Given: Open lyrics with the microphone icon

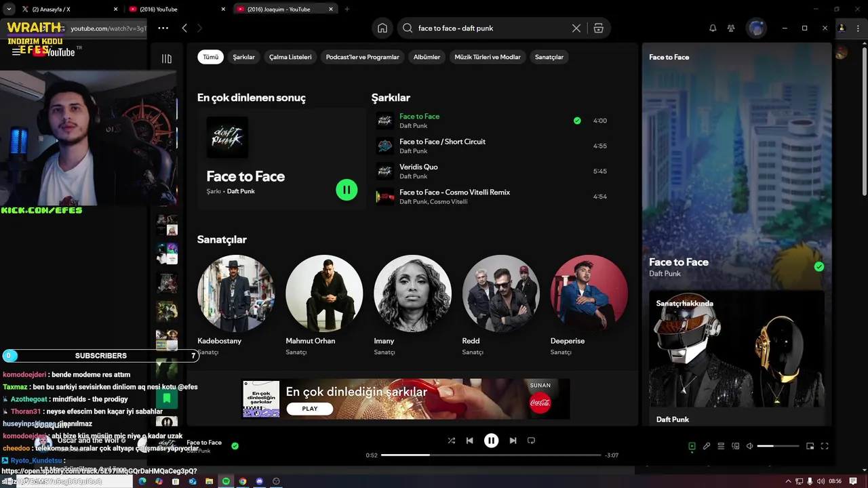Looking at the screenshot, I should 707,446.
